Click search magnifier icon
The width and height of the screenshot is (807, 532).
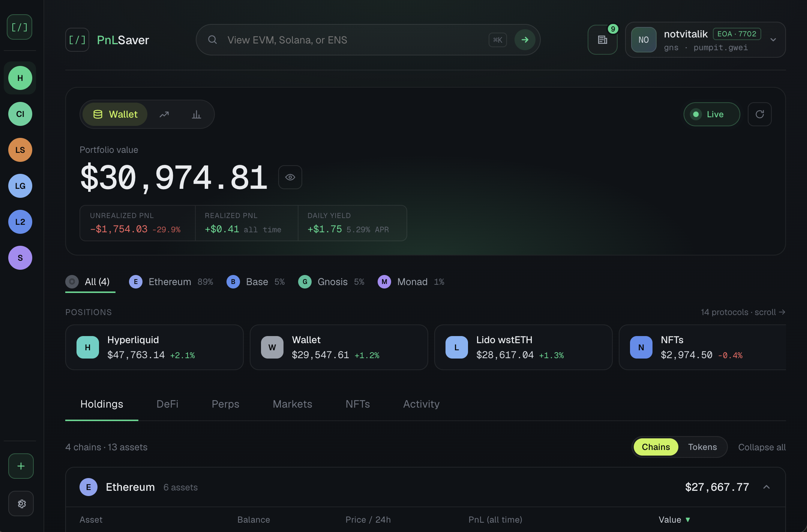coord(213,40)
